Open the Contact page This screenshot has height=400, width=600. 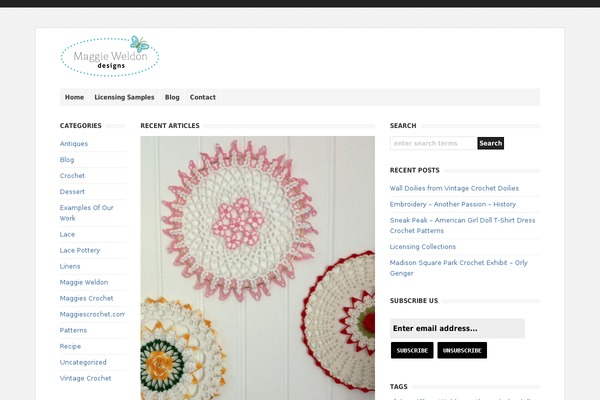click(203, 97)
